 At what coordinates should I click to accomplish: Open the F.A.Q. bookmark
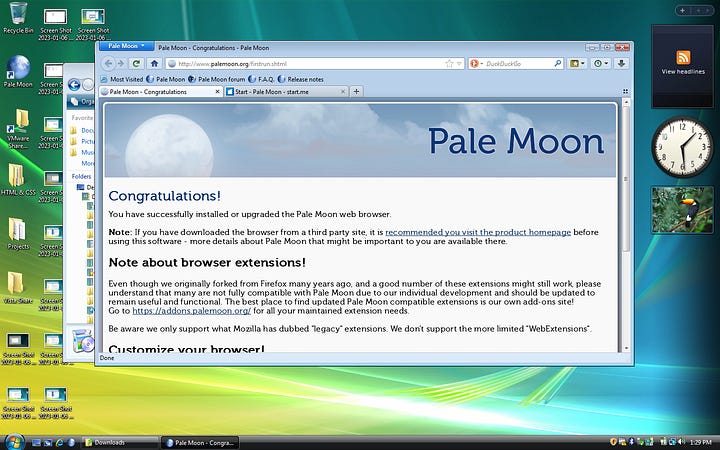point(261,79)
